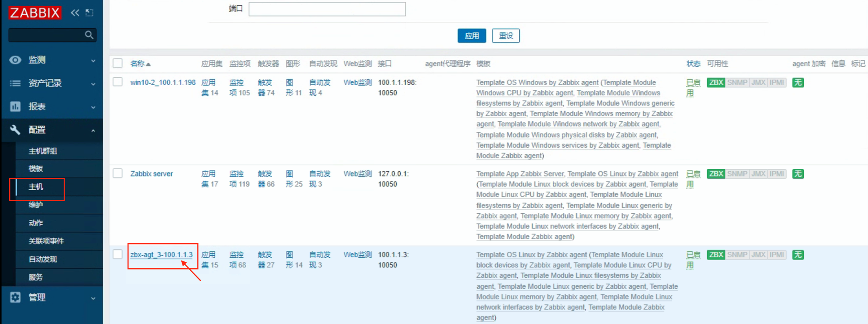This screenshot has width=868, height=324.
Task: Open Template App Zabbix Server link
Action: coord(520,174)
